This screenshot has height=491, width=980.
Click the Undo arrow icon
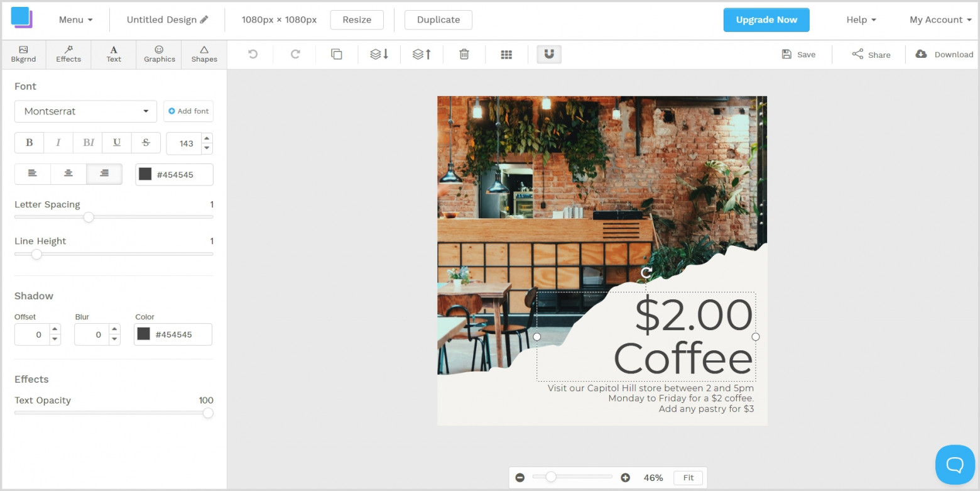coord(253,55)
